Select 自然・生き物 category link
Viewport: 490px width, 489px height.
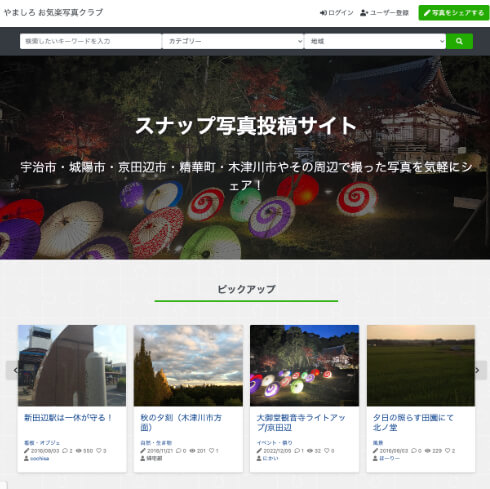pos(156,443)
